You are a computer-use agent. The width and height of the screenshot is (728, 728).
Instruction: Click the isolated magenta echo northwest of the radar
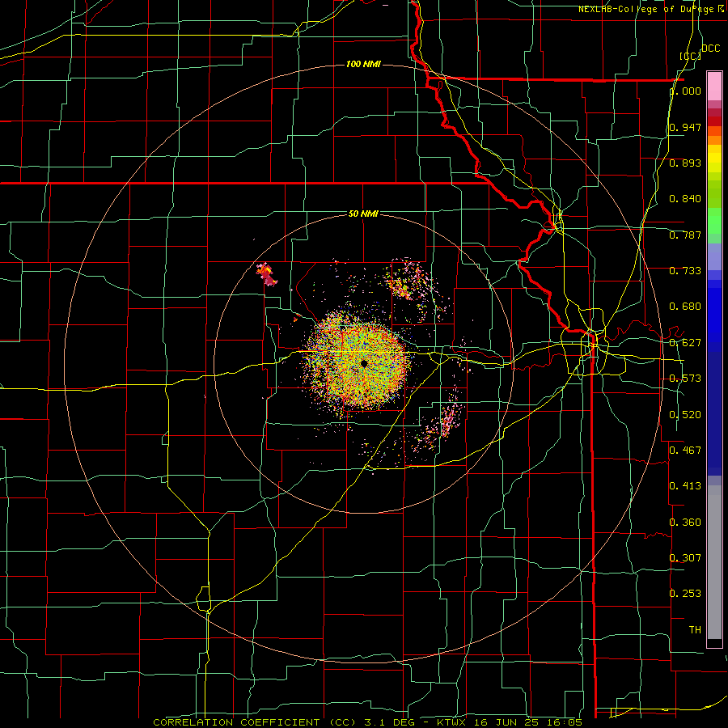(x=267, y=274)
